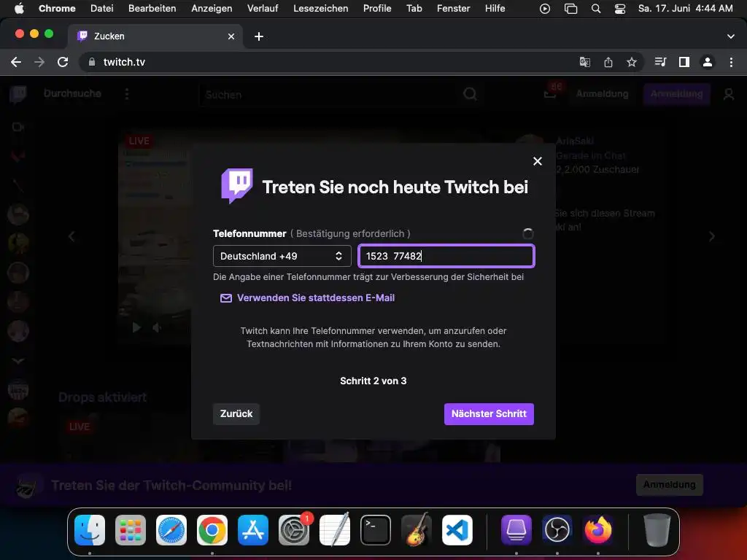
Task: Click the Twitch Suchen search field
Action: click(329, 95)
